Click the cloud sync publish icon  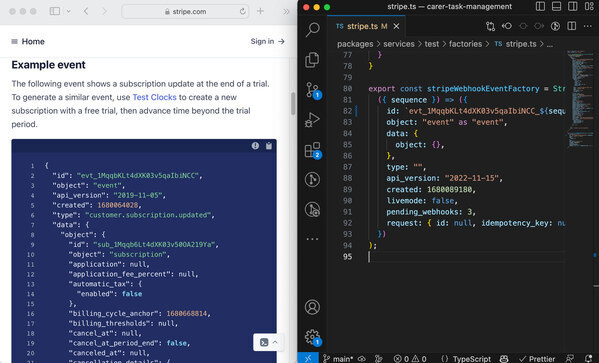click(x=361, y=359)
